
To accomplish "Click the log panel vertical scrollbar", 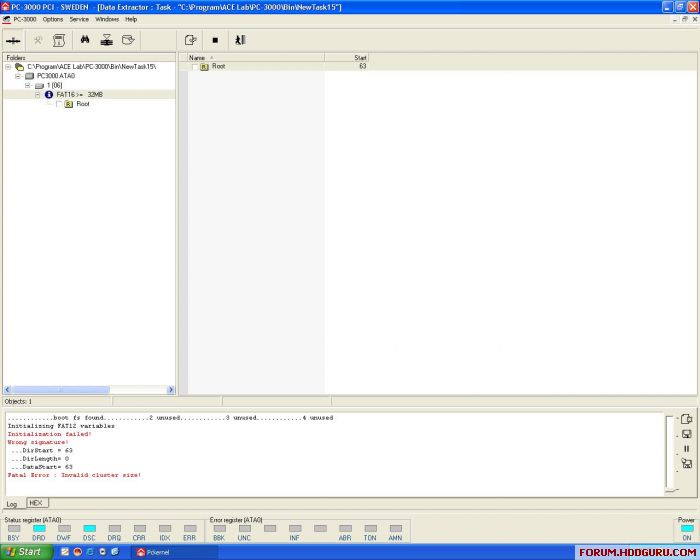I will tap(669, 454).
